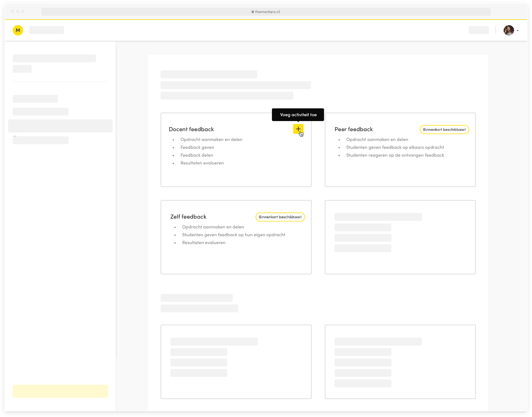Select the highlighted sidebar menu row
Image resolution: width=532 pixels, height=417 pixels.
coord(60,126)
